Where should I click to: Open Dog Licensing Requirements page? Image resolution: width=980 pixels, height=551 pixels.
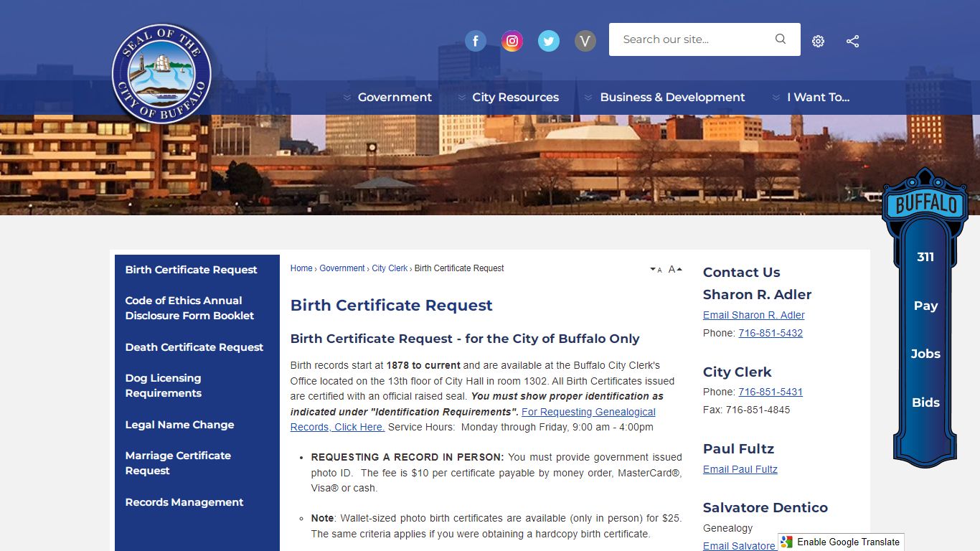[x=164, y=385]
